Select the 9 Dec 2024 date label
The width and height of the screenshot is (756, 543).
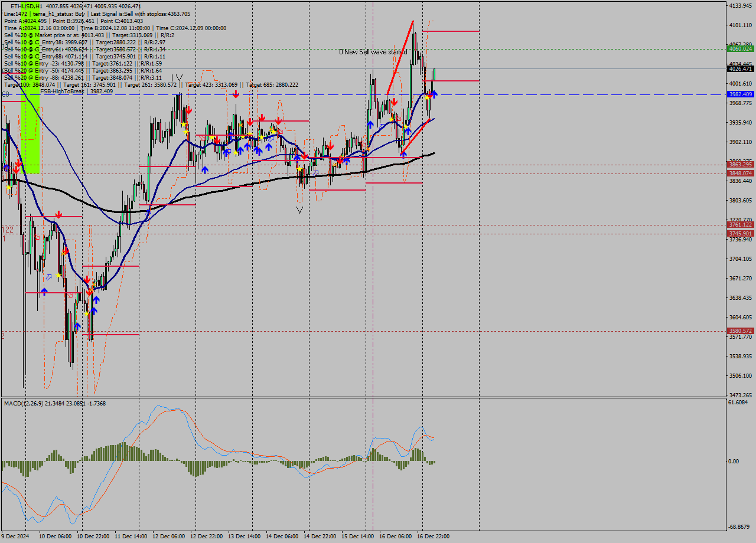click(x=15, y=537)
